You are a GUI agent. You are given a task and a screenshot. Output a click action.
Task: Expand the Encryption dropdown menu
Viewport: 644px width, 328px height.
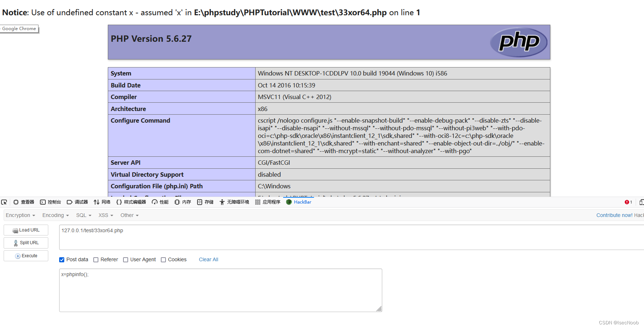pos(20,215)
